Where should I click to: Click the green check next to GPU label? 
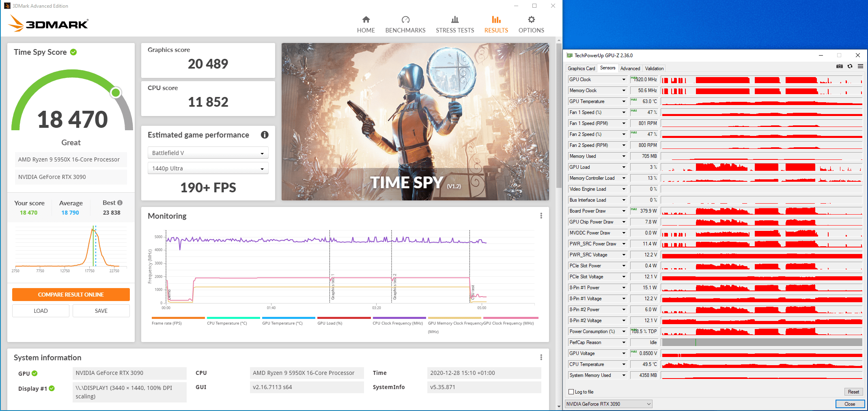(34, 373)
